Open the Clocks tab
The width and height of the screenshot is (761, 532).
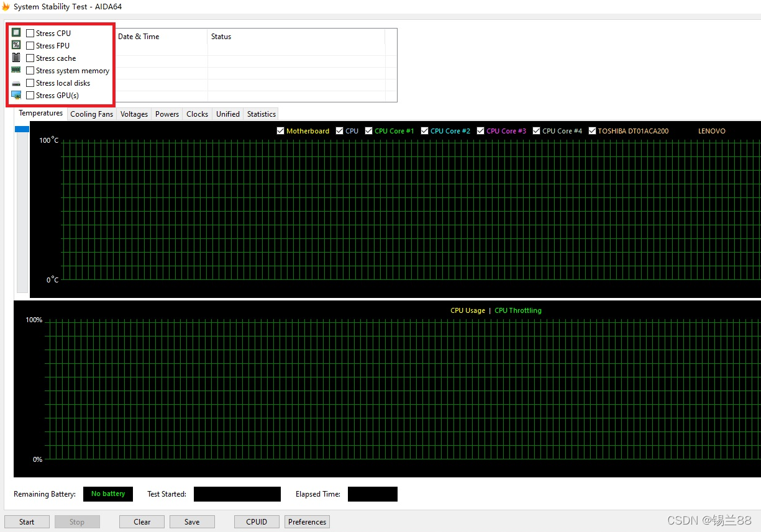pos(198,114)
